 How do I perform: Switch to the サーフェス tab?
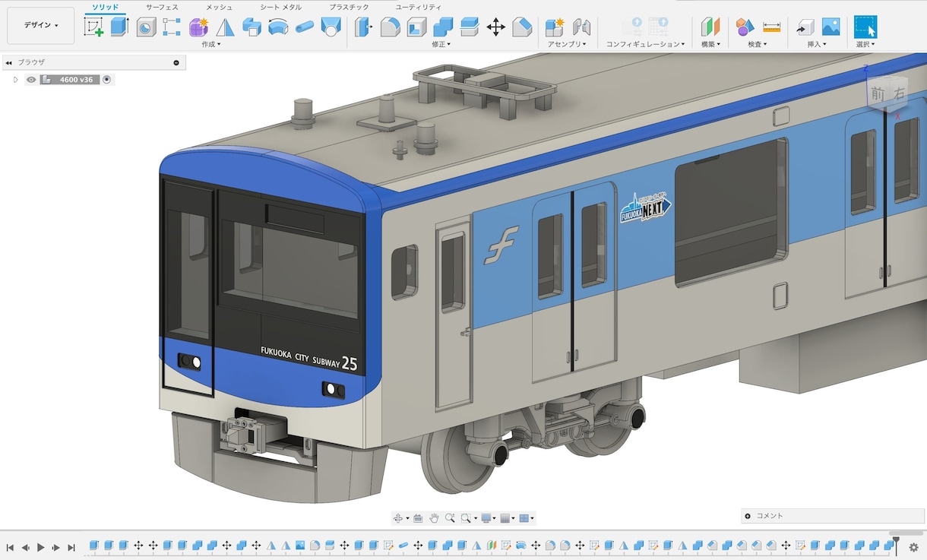(x=162, y=7)
